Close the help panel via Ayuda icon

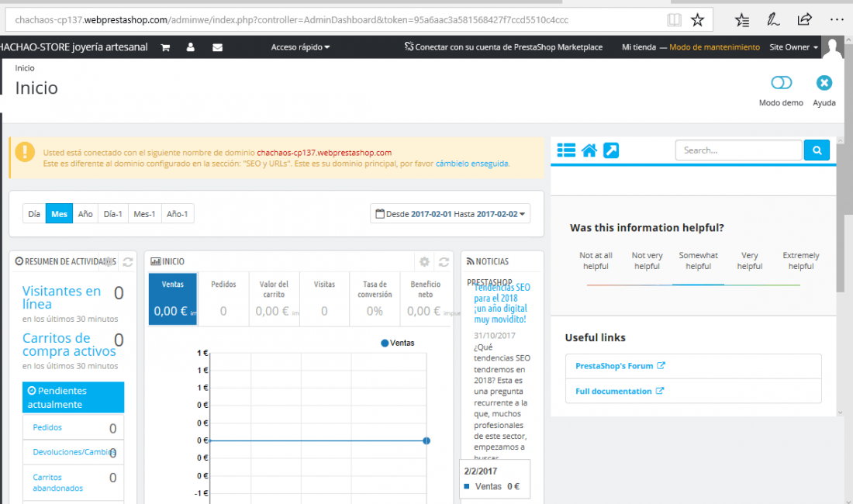click(x=824, y=83)
